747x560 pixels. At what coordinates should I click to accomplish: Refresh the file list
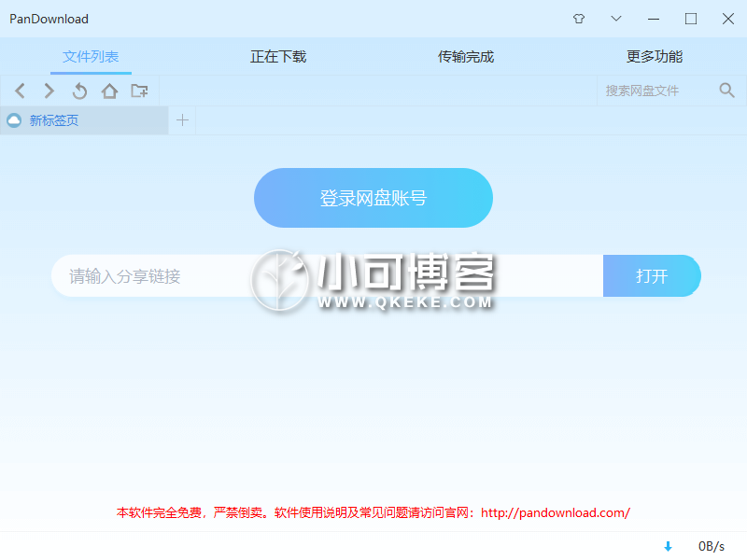point(79,91)
